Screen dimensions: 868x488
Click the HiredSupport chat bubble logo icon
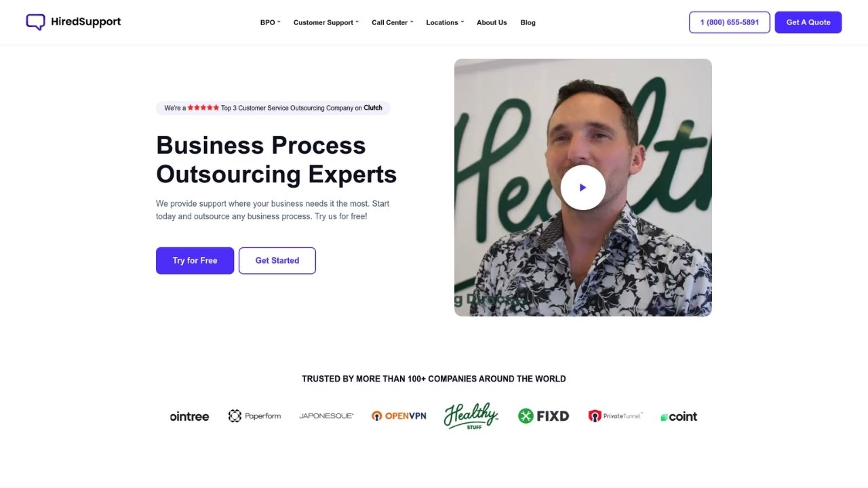pyautogui.click(x=35, y=22)
